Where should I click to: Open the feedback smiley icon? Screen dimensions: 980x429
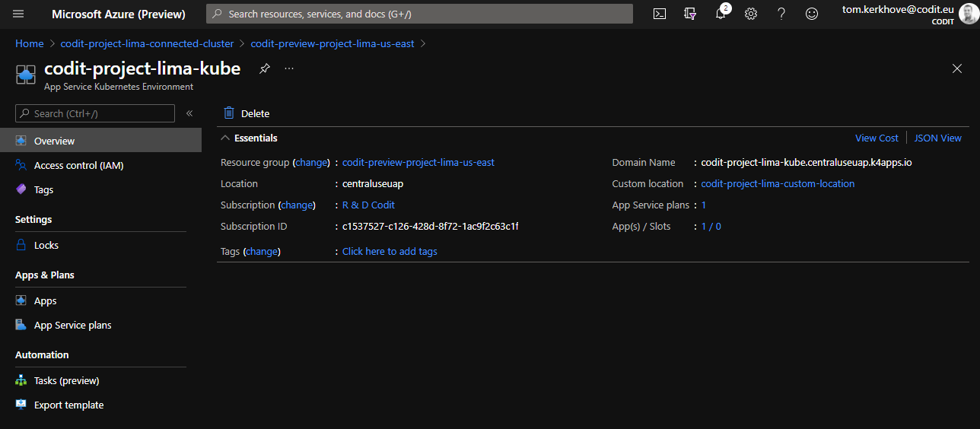(x=812, y=14)
